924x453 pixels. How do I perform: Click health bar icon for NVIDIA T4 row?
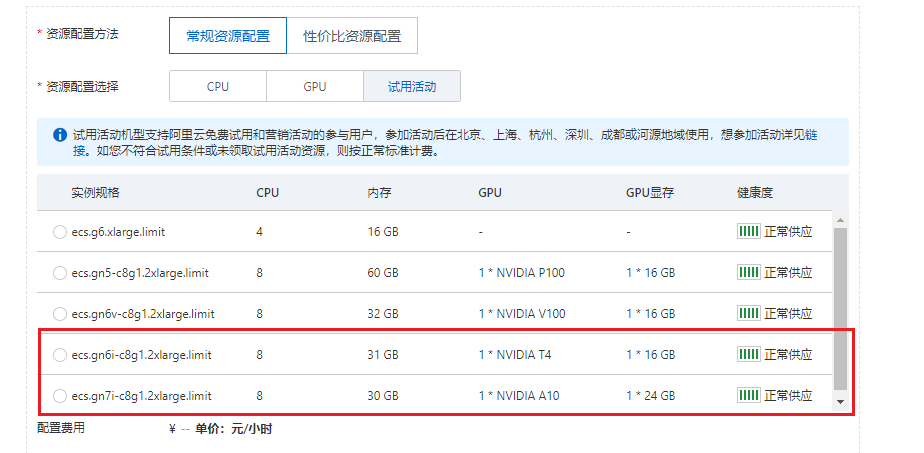748,354
